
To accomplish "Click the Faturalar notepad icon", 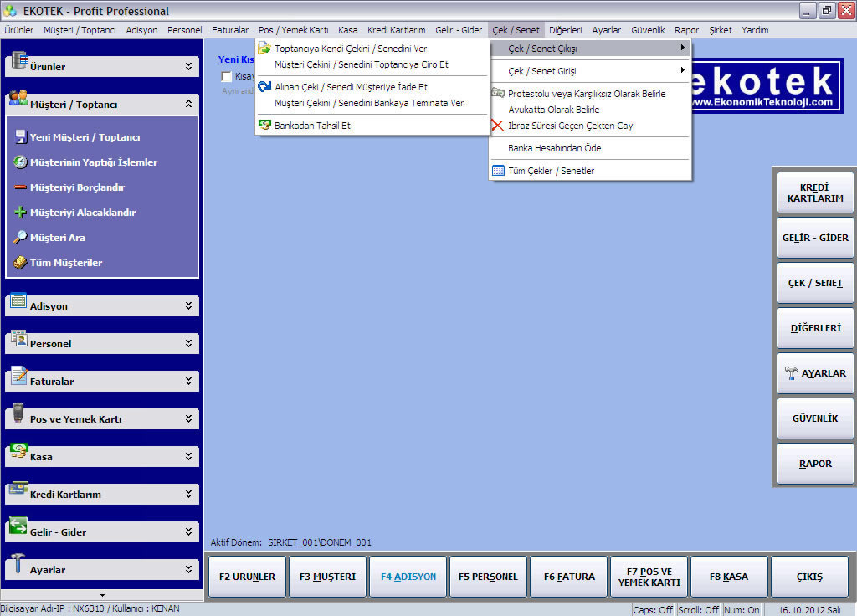I will click(x=18, y=376).
